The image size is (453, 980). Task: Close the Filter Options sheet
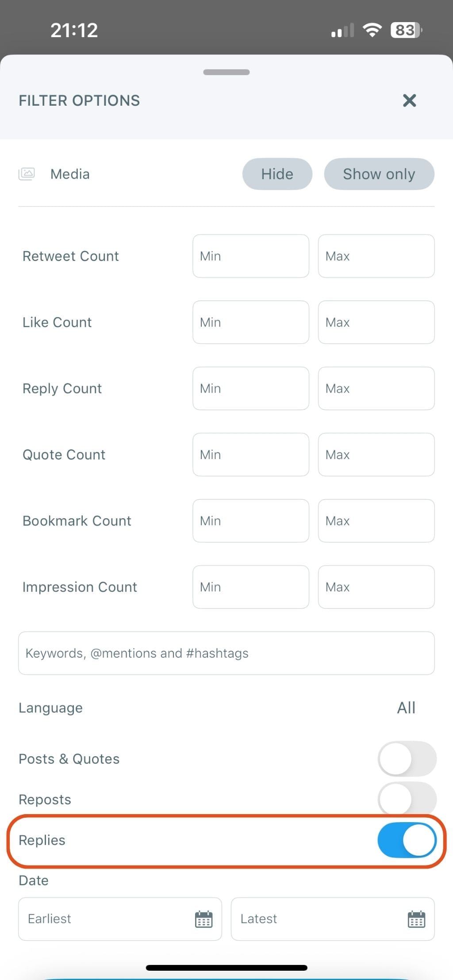click(409, 100)
